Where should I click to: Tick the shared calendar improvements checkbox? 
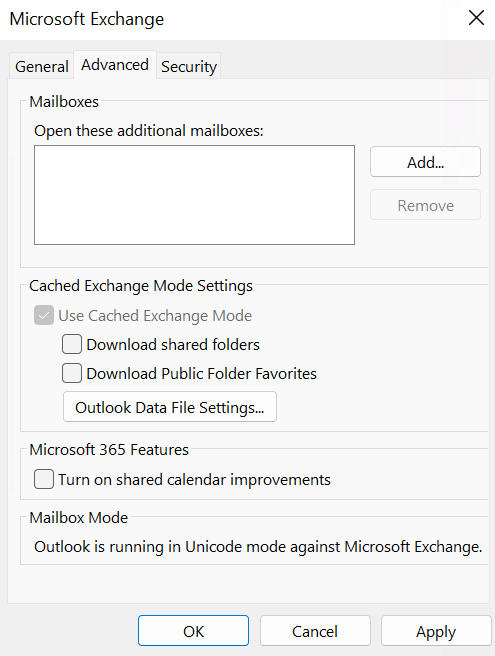(44, 479)
